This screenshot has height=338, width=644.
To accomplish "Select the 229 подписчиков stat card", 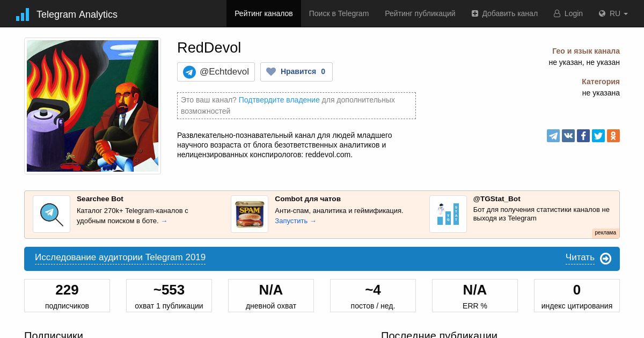I will click(67, 296).
